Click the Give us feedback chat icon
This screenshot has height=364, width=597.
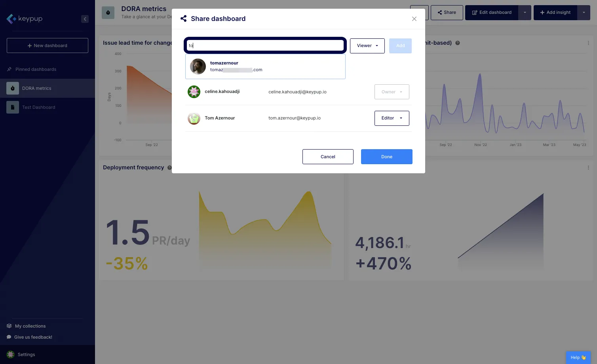pyautogui.click(x=9, y=337)
